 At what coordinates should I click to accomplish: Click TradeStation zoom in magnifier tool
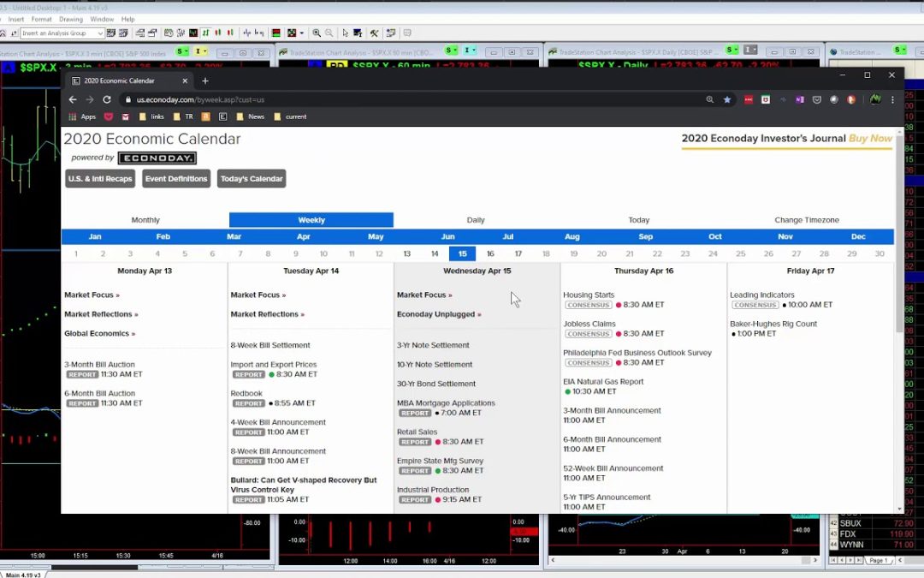(x=317, y=33)
